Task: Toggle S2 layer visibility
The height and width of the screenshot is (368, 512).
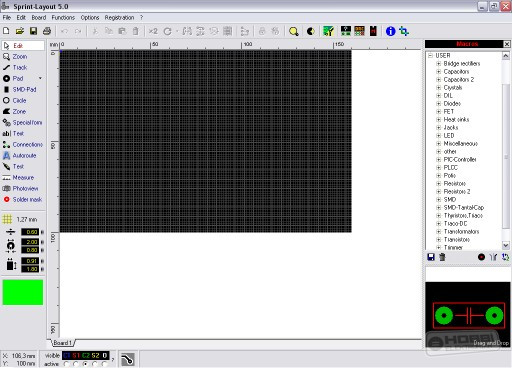Action: tap(95, 356)
